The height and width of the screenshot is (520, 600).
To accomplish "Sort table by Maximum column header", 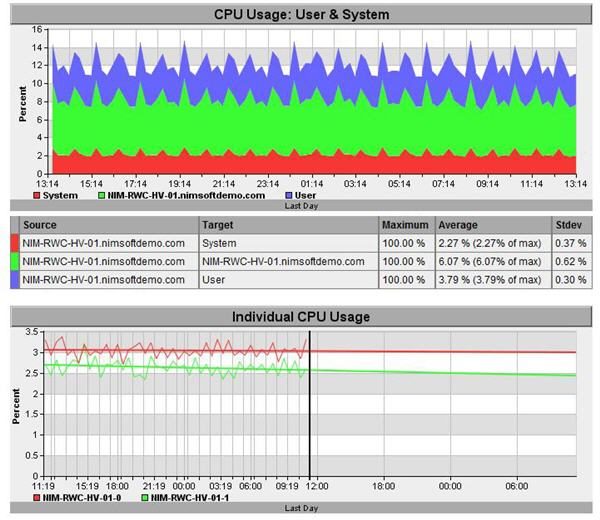I will click(407, 225).
